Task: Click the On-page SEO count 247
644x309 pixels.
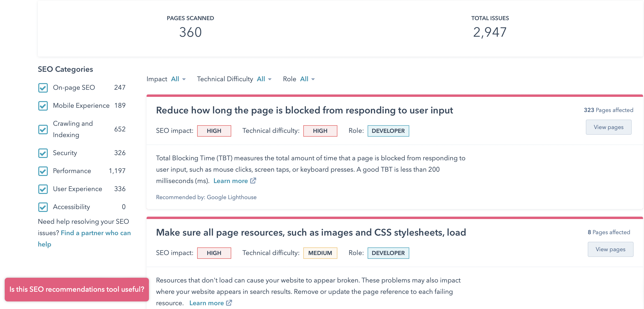Action: point(120,88)
